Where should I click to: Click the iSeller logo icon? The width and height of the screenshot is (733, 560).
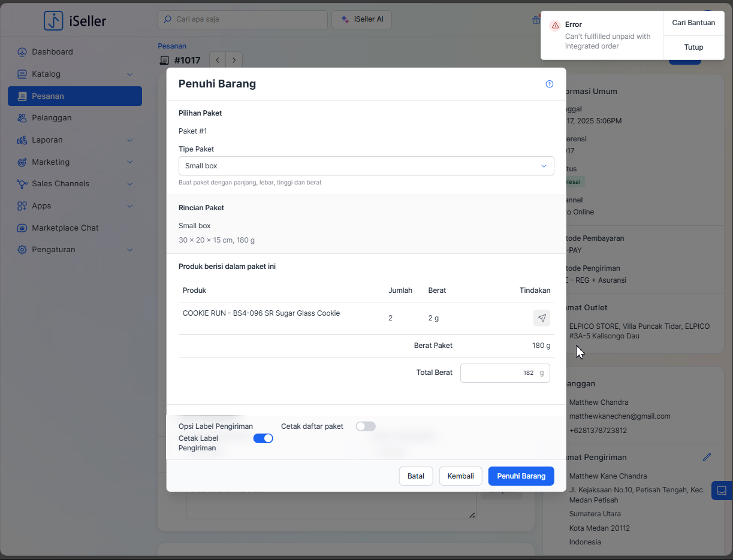53,20
